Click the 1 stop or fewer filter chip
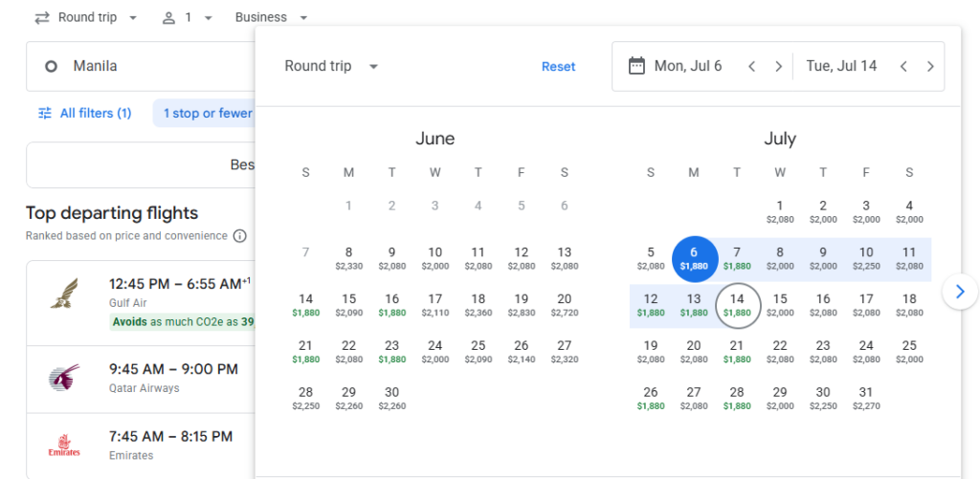 point(205,113)
